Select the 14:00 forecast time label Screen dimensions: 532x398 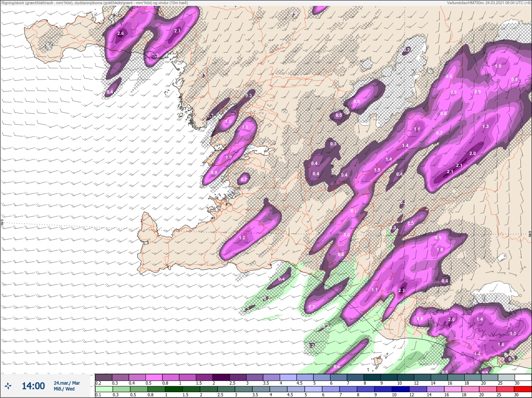pyautogui.click(x=33, y=386)
